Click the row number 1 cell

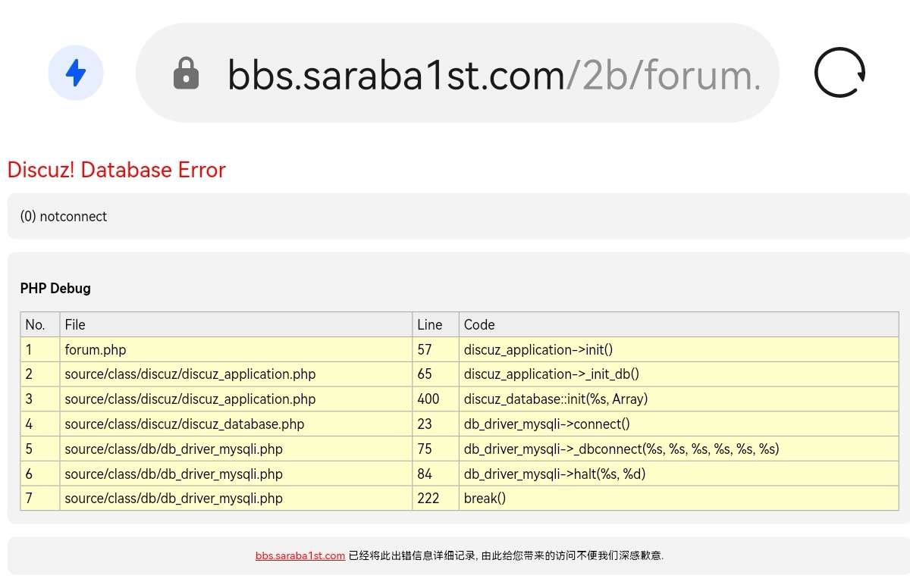pyautogui.click(x=40, y=349)
